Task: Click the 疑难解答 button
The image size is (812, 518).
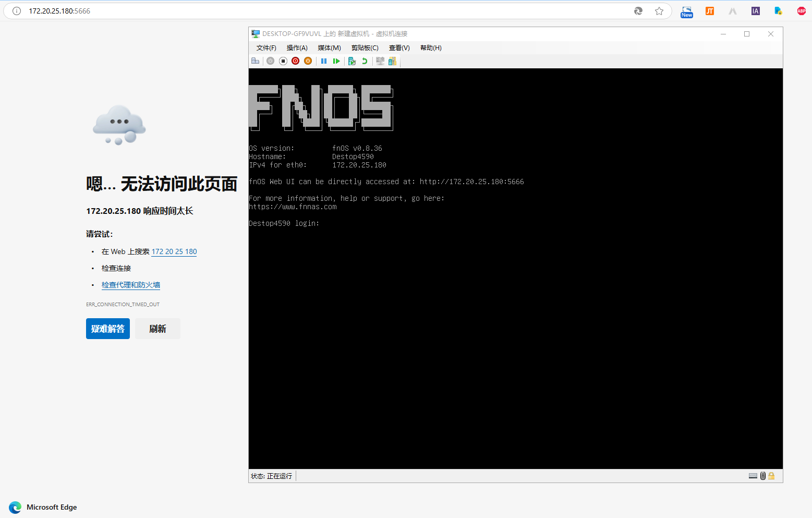Action: pyautogui.click(x=108, y=329)
